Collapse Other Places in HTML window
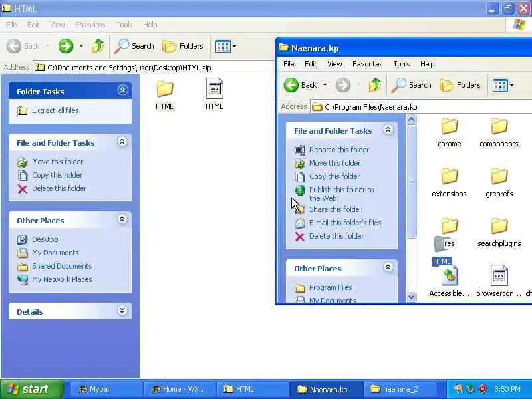Viewport: 532px width, 399px height. click(x=122, y=219)
